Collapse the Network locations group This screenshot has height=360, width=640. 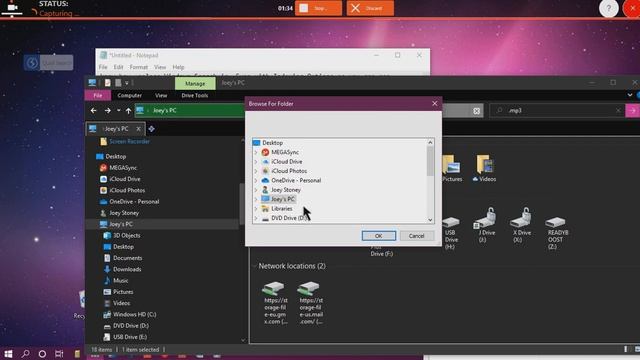pyautogui.click(x=254, y=266)
